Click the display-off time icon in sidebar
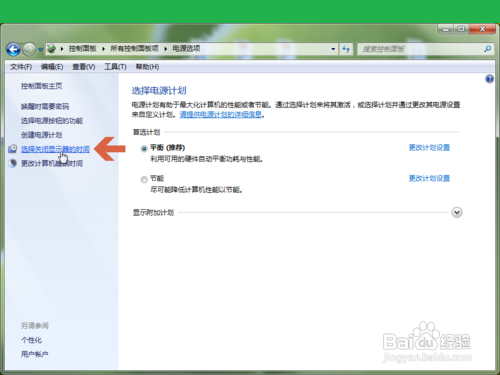The height and width of the screenshot is (375, 500). click(x=13, y=149)
